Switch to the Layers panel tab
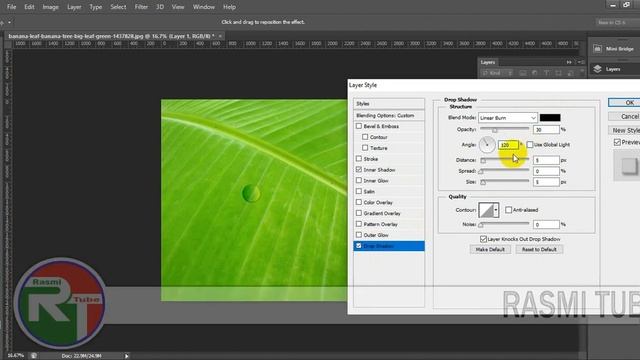Screen dimensions: 640x360 488,62
